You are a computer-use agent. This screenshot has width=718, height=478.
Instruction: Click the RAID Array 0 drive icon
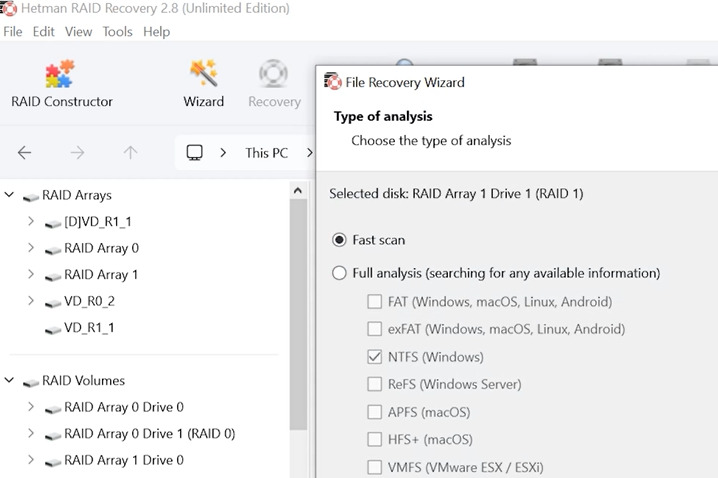pos(53,250)
